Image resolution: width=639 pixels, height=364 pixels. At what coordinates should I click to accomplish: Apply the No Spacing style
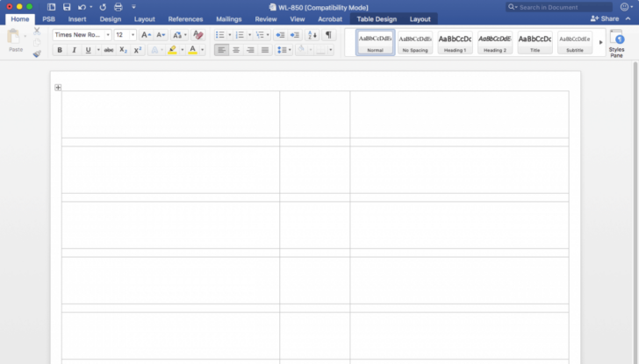pyautogui.click(x=415, y=42)
